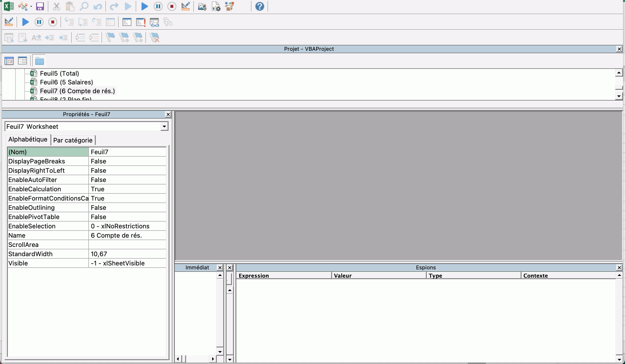The width and height of the screenshot is (625, 364).
Task: Open the dropdown arrow next to the insert icon
Action: point(31,6)
